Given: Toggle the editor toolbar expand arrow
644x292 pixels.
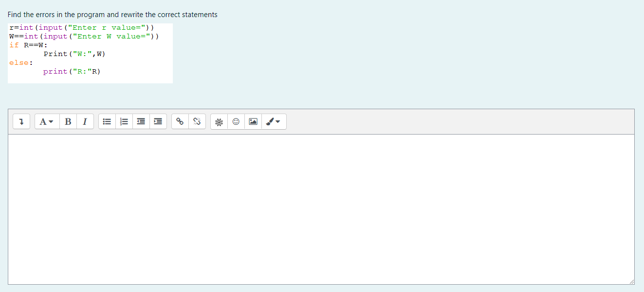Looking at the screenshot, I should (x=21, y=122).
